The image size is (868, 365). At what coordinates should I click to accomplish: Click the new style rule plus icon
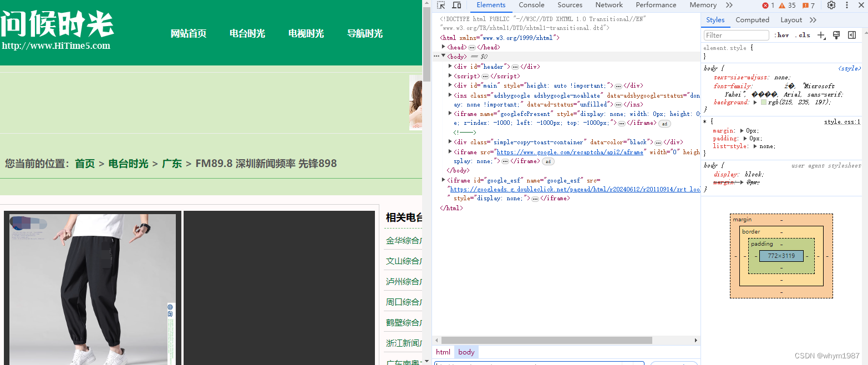point(821,35)
